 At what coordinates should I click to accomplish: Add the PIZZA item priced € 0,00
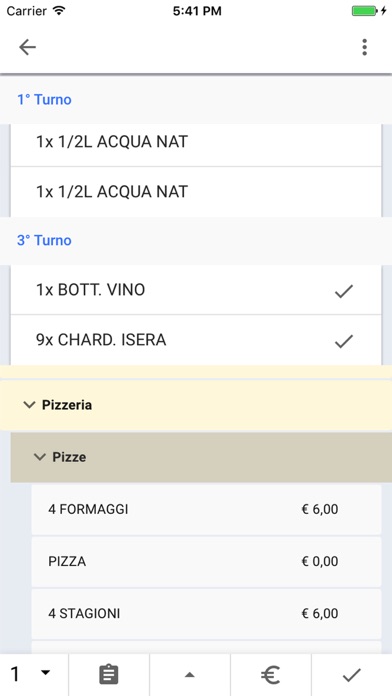(206, 562)
